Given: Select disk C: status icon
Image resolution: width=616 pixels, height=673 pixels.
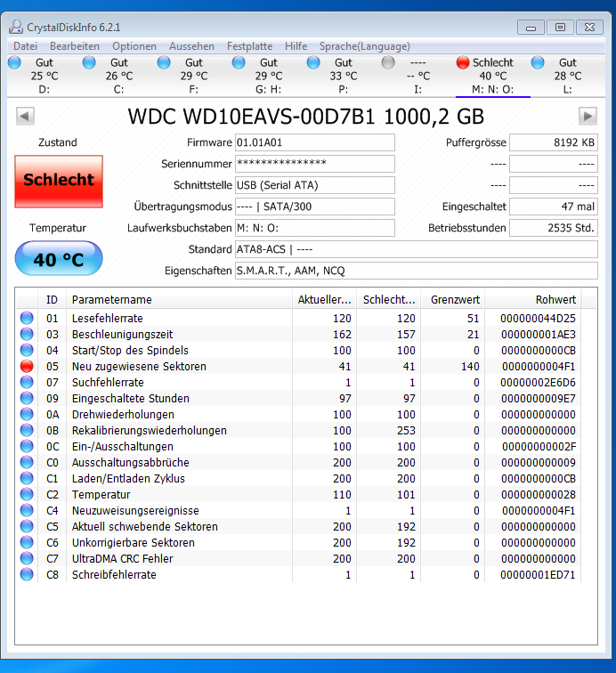Looking at the screenshot, I should click(89, 62).
